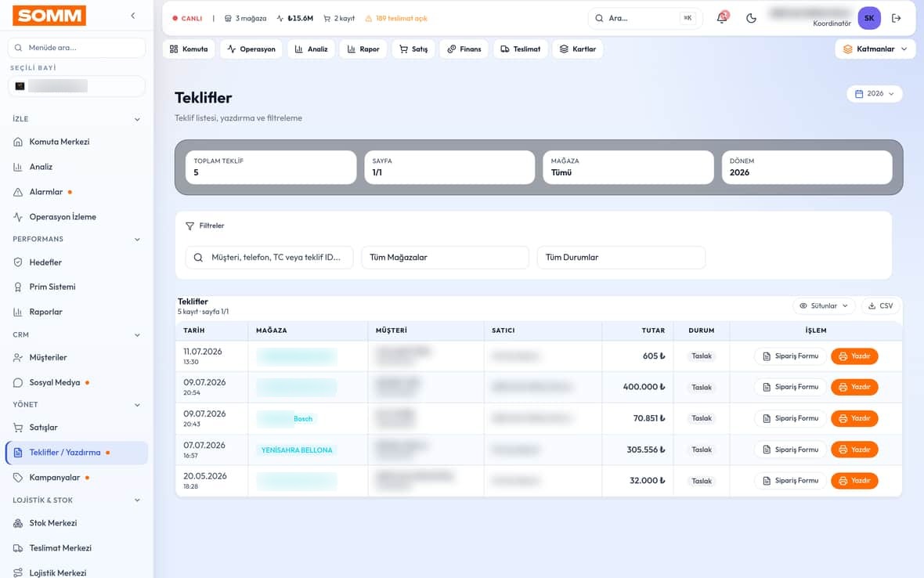Image resolution: width=924 pixels, height=578 pixels.
Task: Open Alarmlar from the sidebar
Action: pos(46,192)
